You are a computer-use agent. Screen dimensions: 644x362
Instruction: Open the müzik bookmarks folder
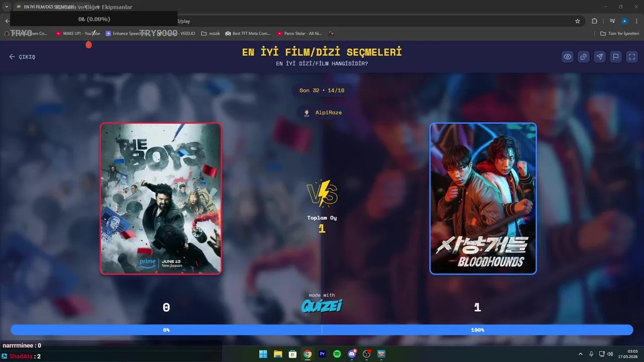(211, 34)
